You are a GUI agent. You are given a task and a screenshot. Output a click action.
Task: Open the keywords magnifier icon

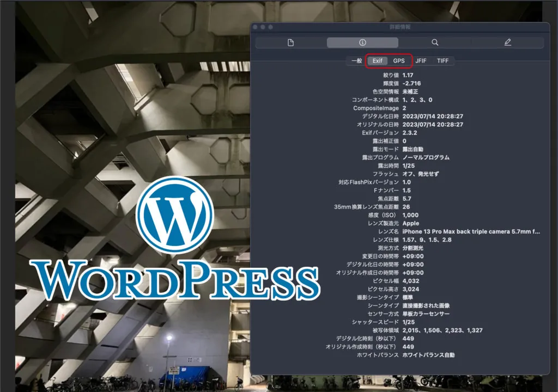(435, 42)
